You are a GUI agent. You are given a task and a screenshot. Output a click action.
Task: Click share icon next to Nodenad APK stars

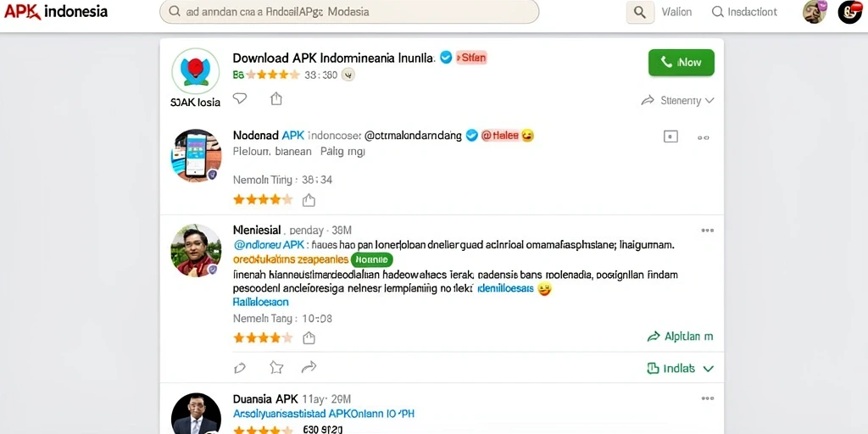[x=309, y=200]
